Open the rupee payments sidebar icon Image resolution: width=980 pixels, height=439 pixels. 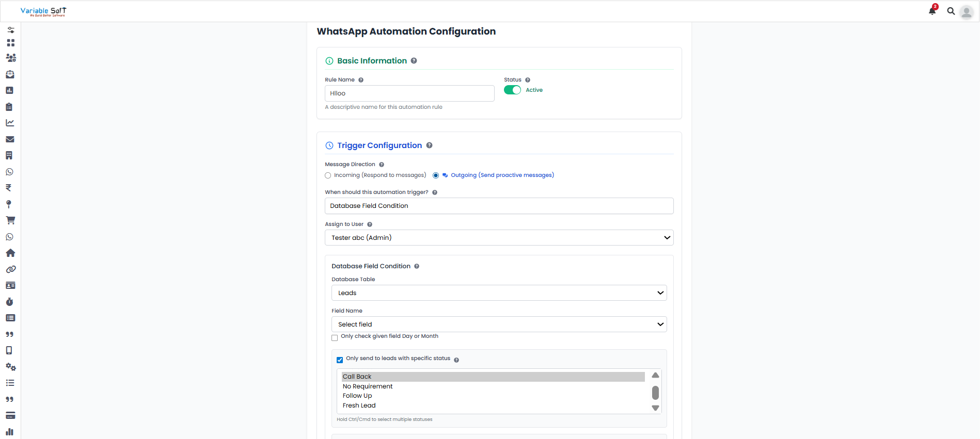click(8, 188)
